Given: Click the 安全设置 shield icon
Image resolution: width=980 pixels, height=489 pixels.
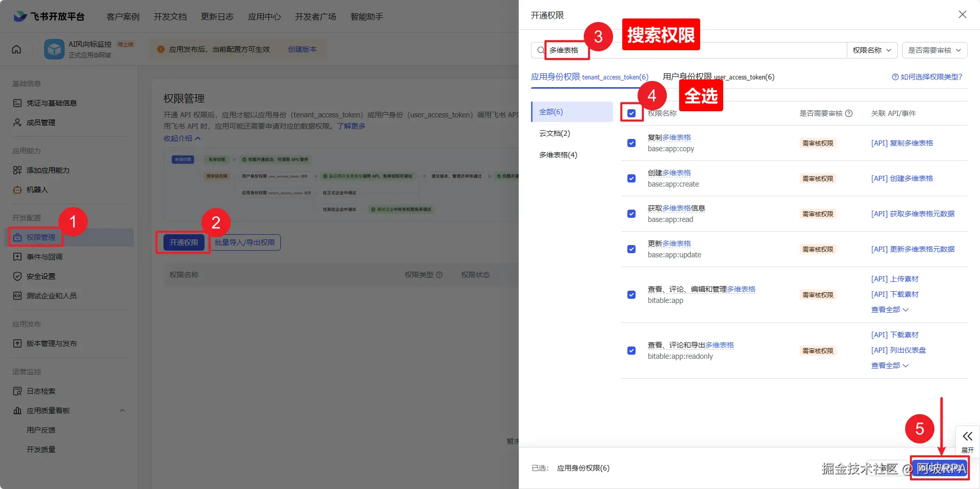Looking at the screenshot, I should tap(17, 276).
